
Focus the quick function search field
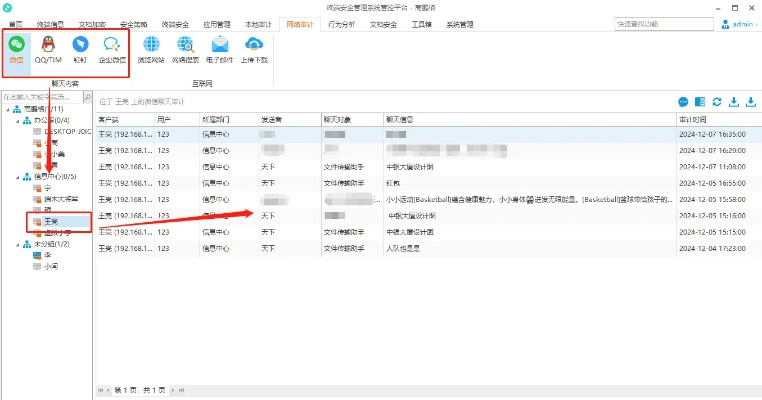point(663,24)
